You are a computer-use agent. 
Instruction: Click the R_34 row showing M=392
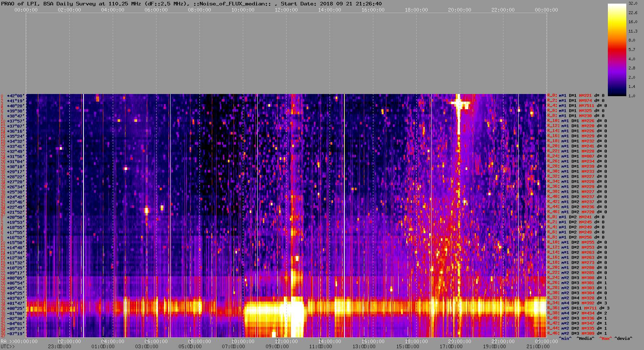click(x=577, y=303)
